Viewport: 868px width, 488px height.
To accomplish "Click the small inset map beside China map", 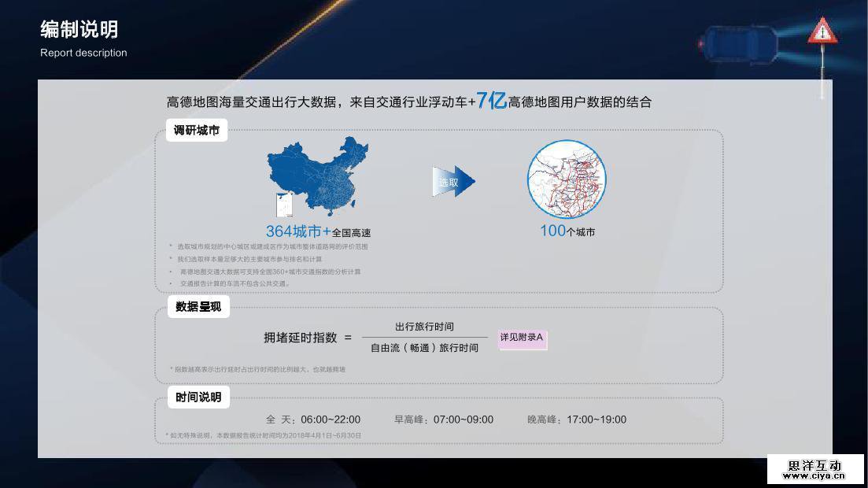I will tap(285, 205).
